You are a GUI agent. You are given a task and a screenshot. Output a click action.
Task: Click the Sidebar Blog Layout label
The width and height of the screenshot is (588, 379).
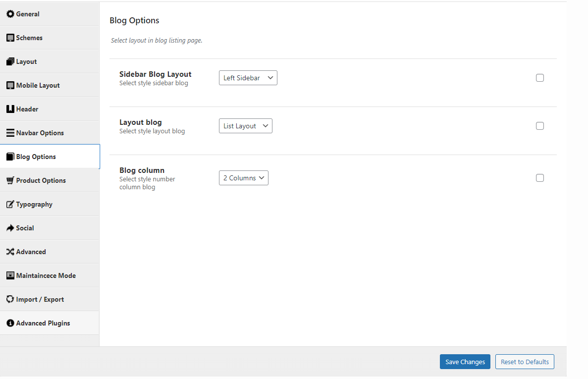[155, 74]
